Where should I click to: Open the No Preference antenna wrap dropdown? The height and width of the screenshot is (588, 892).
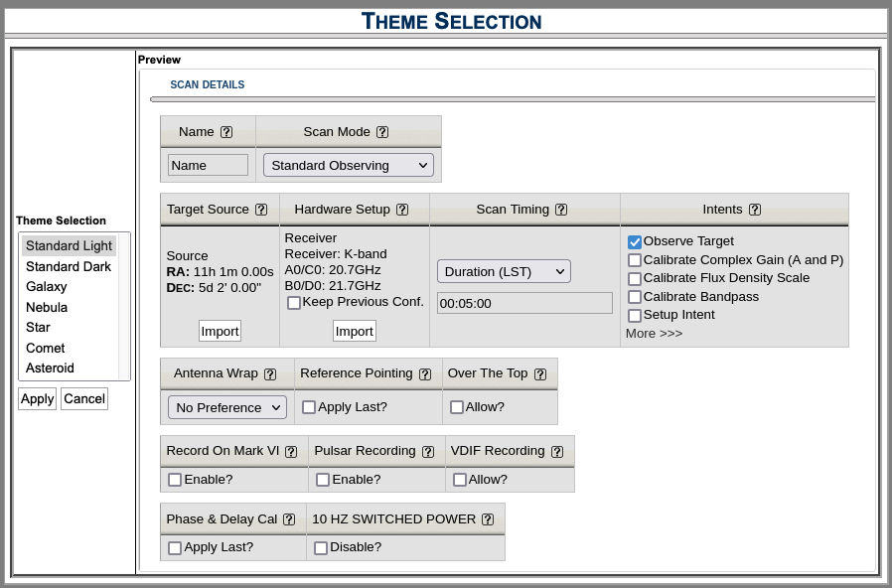(226, 407)
